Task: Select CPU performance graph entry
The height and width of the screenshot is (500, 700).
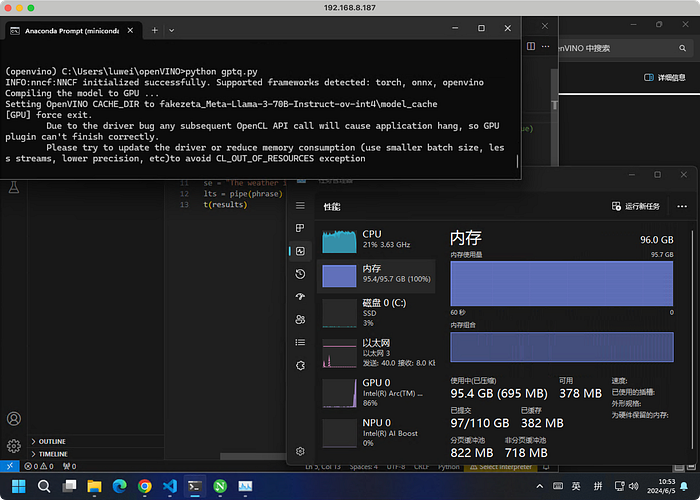Action: [x=376, y=240]
